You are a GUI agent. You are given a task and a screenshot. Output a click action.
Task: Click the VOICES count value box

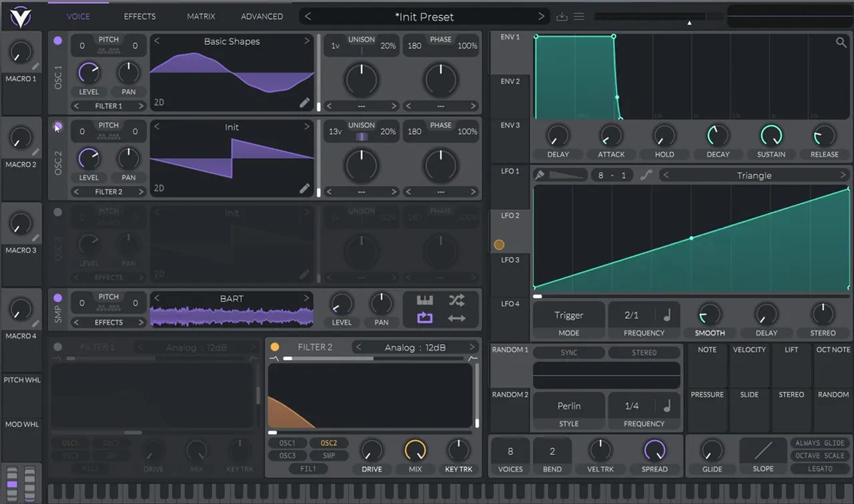coord(510,451)
